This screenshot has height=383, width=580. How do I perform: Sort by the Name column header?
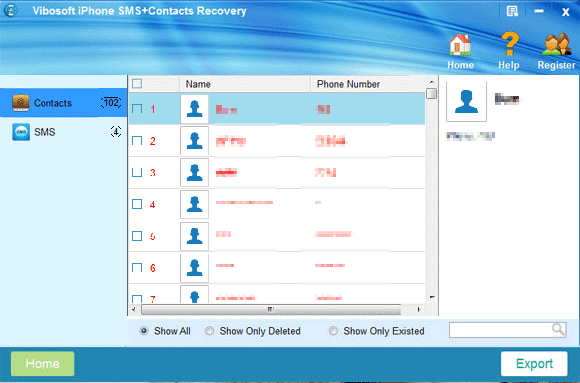click(245, 84)
